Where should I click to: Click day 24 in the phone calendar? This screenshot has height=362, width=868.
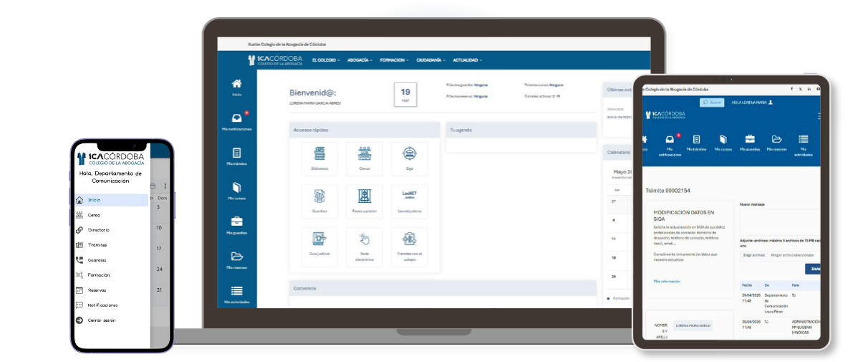click(159, 270)
